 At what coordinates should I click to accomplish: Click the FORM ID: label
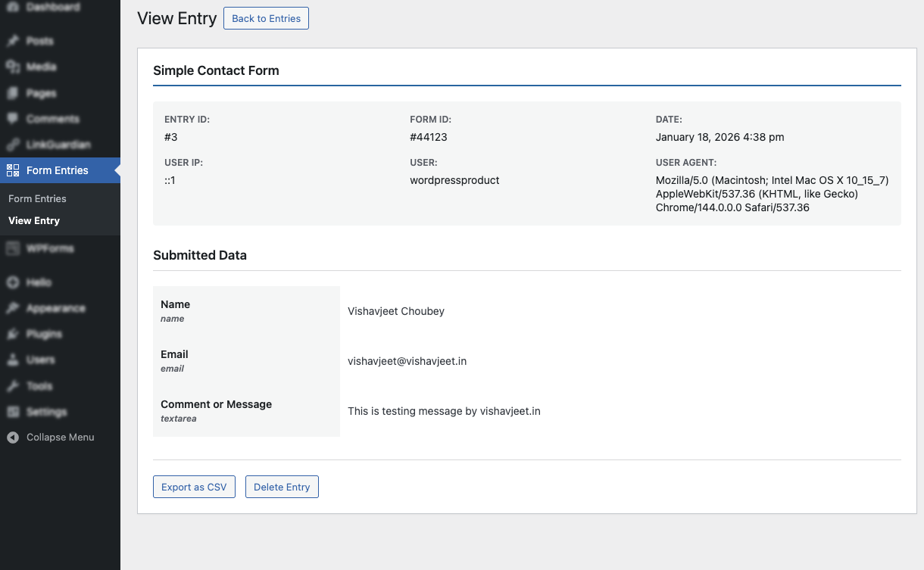(x=431, y=120)
